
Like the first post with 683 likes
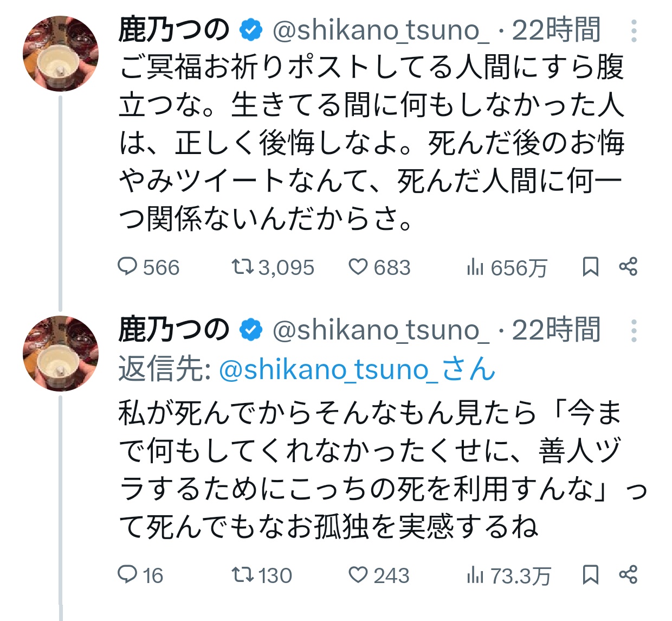358,267
